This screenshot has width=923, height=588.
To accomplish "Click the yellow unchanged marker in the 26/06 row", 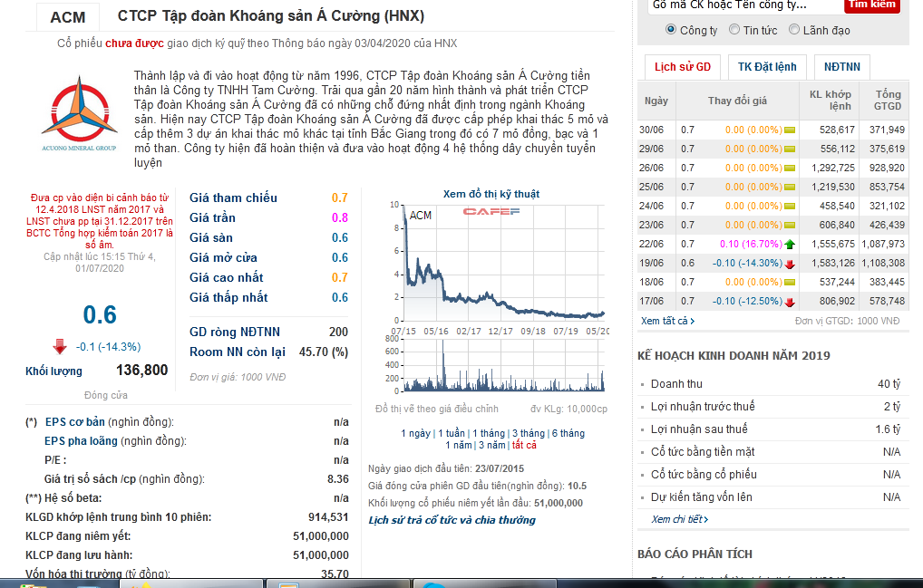I will (790, 169).
